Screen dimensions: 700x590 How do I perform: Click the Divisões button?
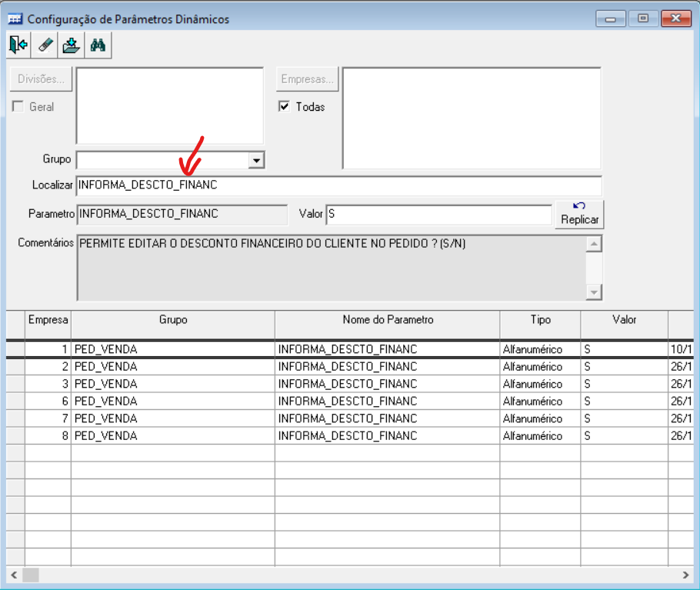(x=41, y=79)
